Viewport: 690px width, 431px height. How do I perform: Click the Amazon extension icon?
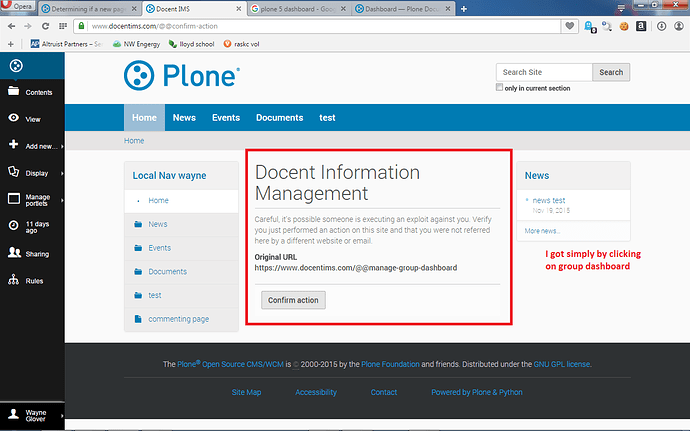tap(641, 26)
